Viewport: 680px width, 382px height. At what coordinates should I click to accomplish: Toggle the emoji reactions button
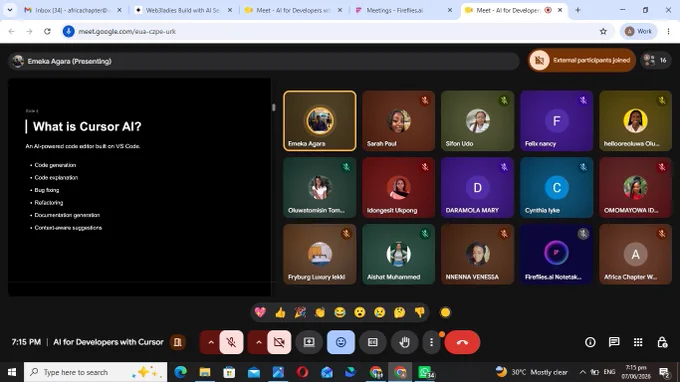tap(341, 342)
